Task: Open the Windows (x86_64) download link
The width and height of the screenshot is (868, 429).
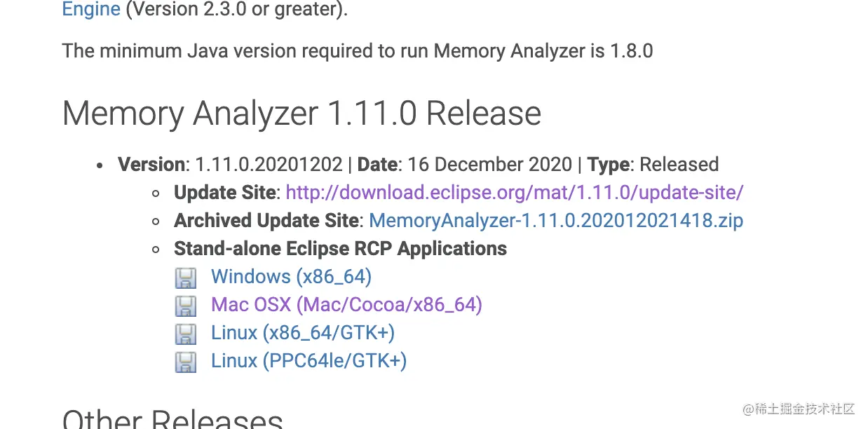Action: click(291, 276)
